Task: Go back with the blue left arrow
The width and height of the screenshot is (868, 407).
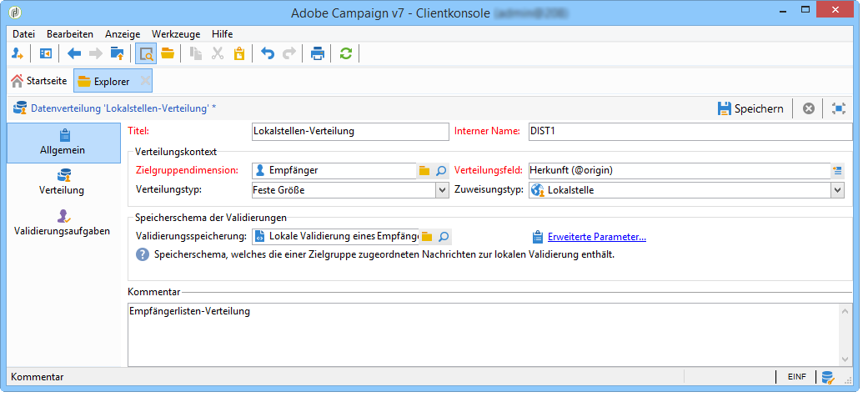Action: tap(74, 53)
